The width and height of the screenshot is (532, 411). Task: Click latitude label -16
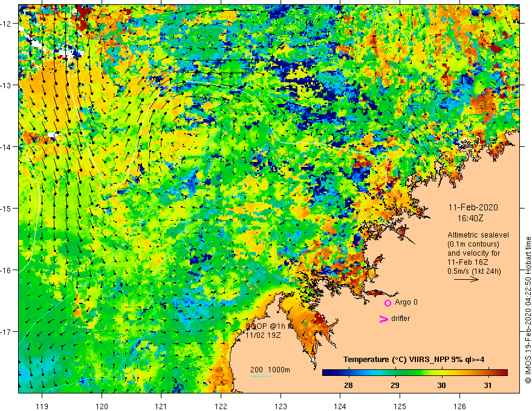pos(7,270)
